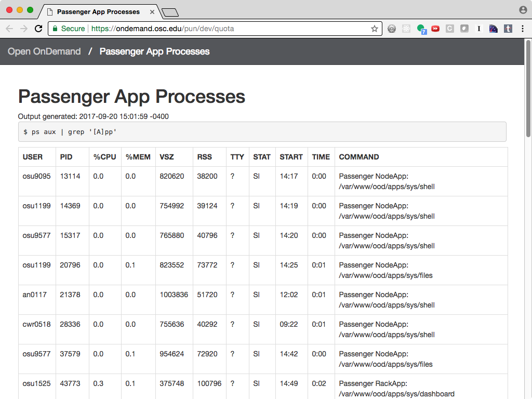
Task: Open the browser profile avatar icon
Action: point(522,10)
